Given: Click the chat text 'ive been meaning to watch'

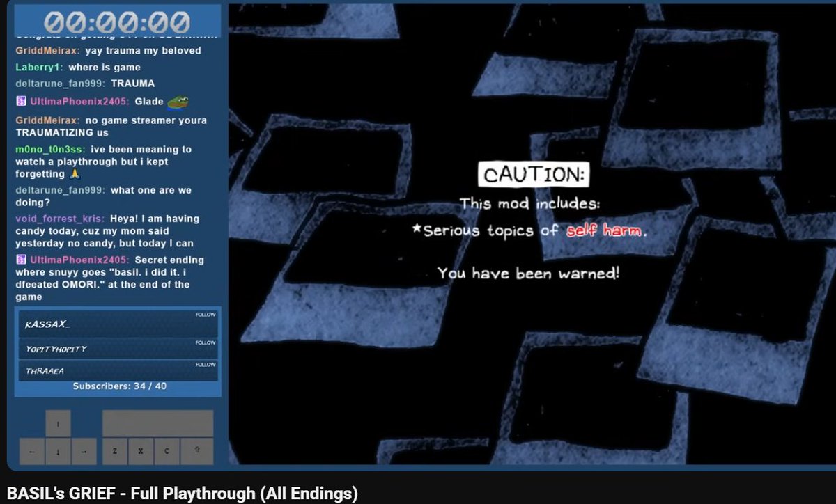Looking at the screenshot, I should (103, 162).
